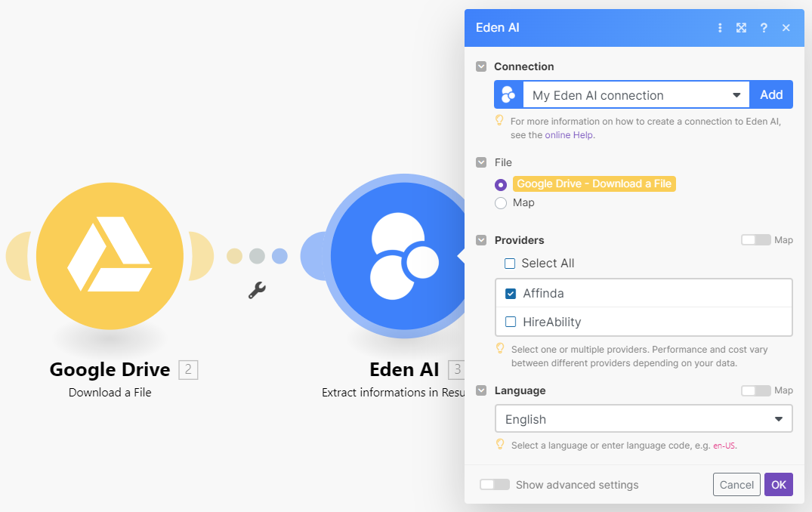Image resolution: width=812 pixels, height=512 pixels.
Task: Enable Show advanced settings toggle
Action: click(x=495, y=485)
